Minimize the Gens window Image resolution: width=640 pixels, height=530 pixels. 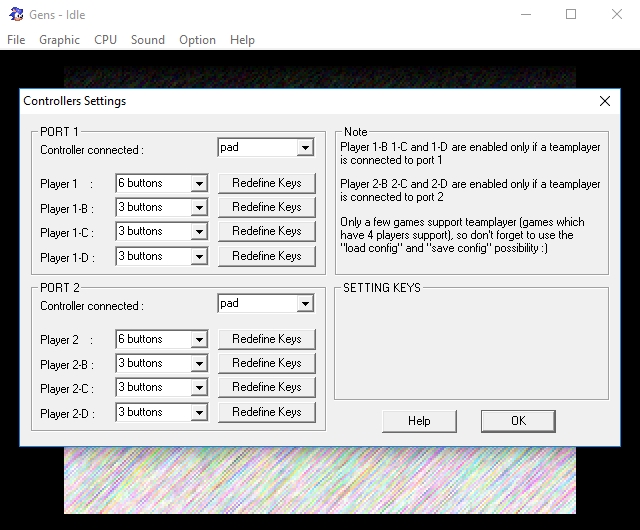pyautogui.click(x=526, y=15)
